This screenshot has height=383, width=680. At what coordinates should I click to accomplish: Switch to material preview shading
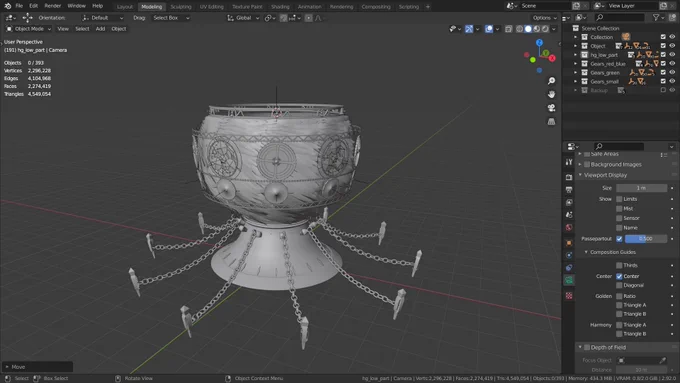pyautogui.click(x=536, y=29)
